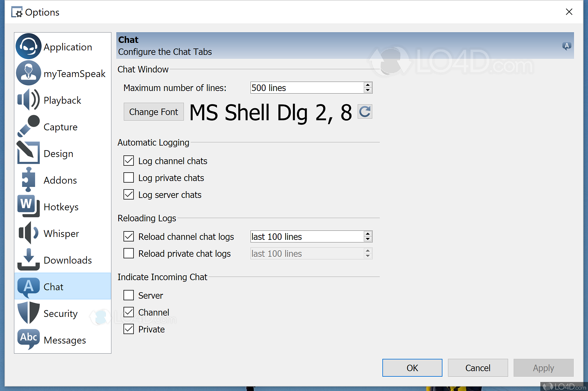Increase the maximum number of lines stepper
Image resolution: width=588 pixels, height=391 pixels.
[367, 85]
